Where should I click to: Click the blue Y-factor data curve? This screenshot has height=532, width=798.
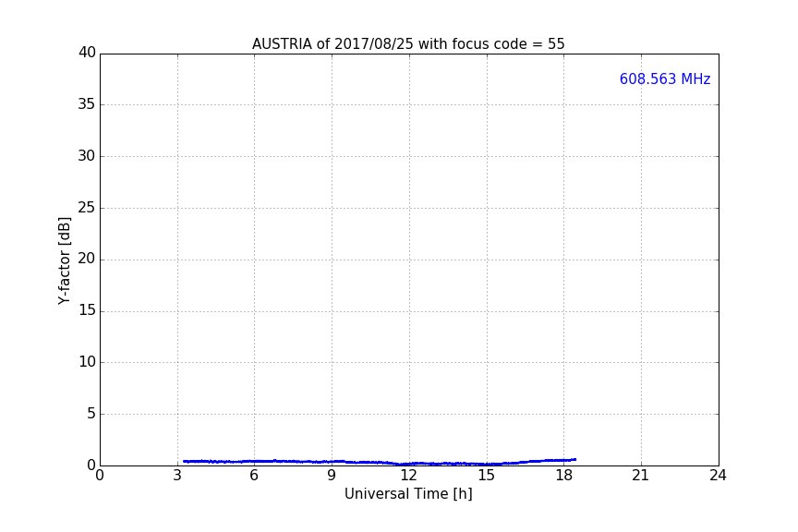pyautogui.click(x=380, y=462)
